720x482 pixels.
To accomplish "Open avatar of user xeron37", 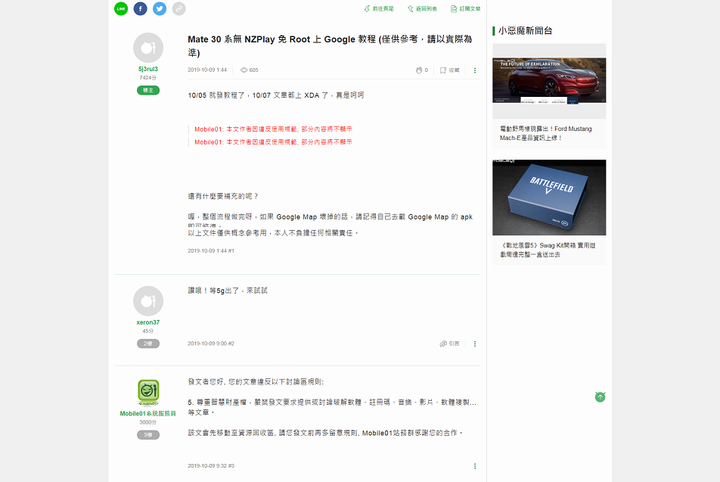I will [148, 301].
